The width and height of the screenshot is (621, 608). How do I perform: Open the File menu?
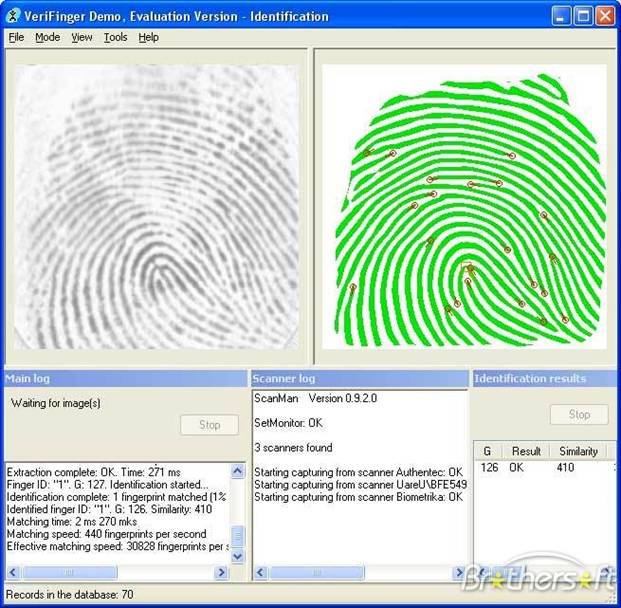coord(16,37)
